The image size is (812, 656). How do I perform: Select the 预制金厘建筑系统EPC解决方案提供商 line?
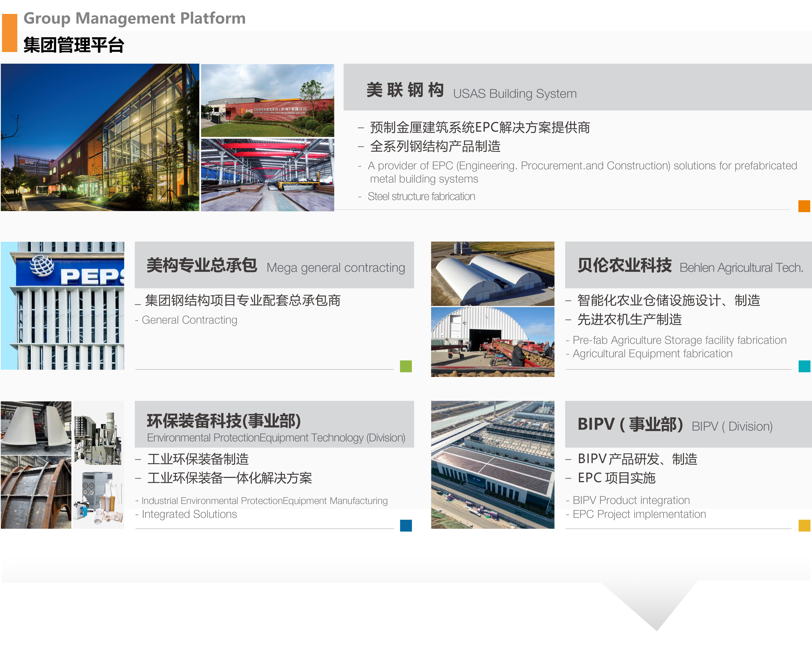pos(480,127)
